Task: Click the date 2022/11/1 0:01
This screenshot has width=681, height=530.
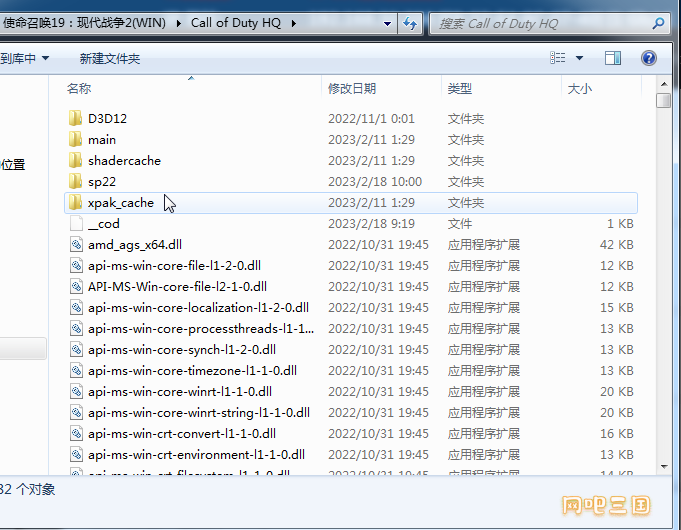Action: 371,118
